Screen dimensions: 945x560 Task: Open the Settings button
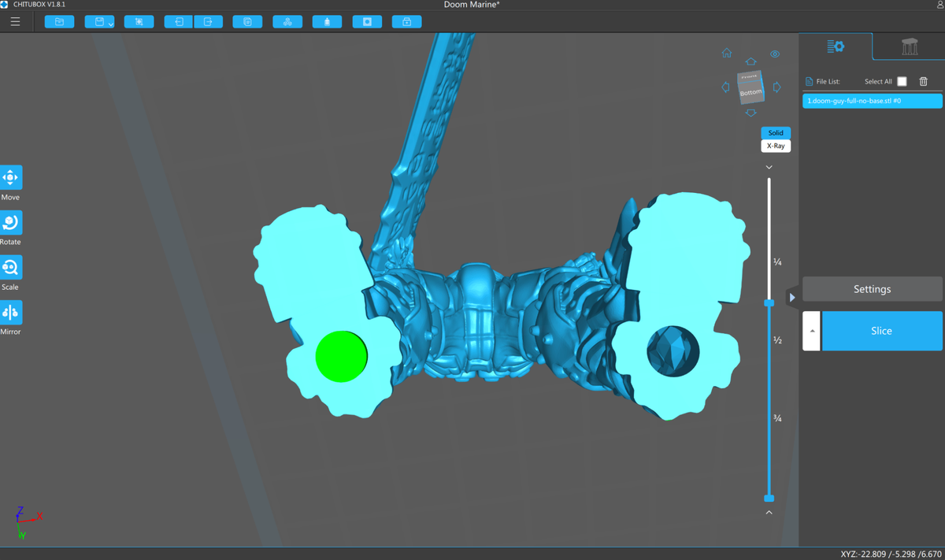pyautogui.click(x=873, y=289)
